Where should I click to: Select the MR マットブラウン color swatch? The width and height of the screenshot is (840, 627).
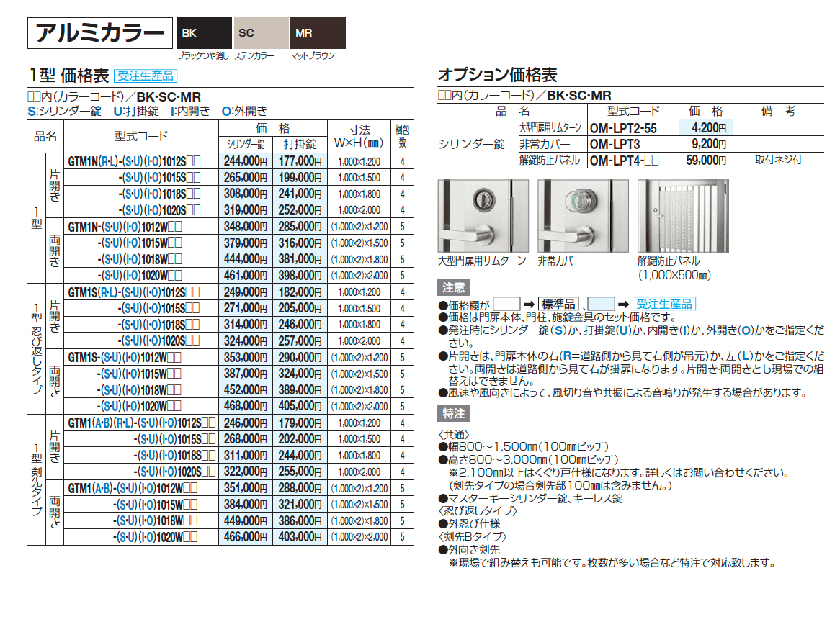[317, 32]
